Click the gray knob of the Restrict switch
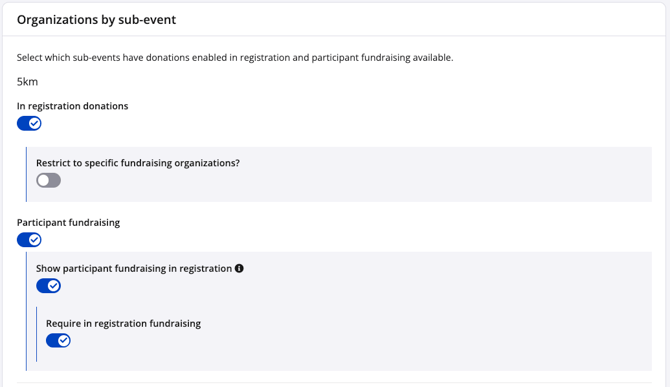This screenshot has height=387, width=670. [43, 180]
